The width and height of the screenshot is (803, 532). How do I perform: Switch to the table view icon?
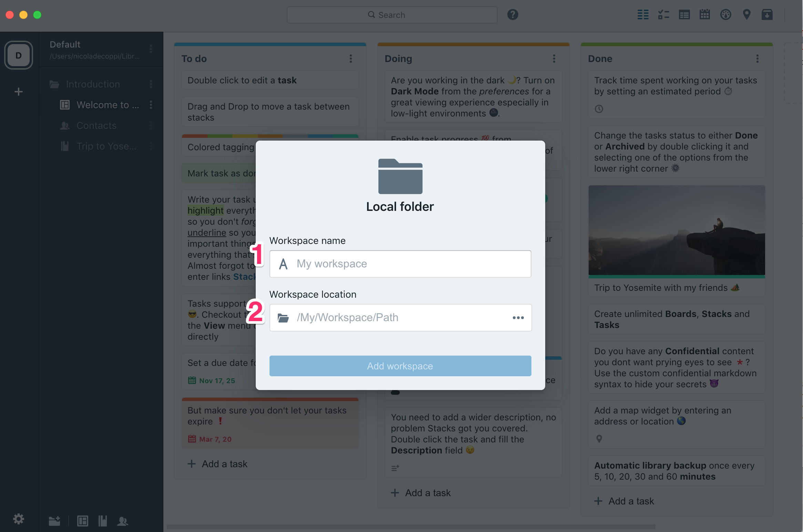coord(684,15)
